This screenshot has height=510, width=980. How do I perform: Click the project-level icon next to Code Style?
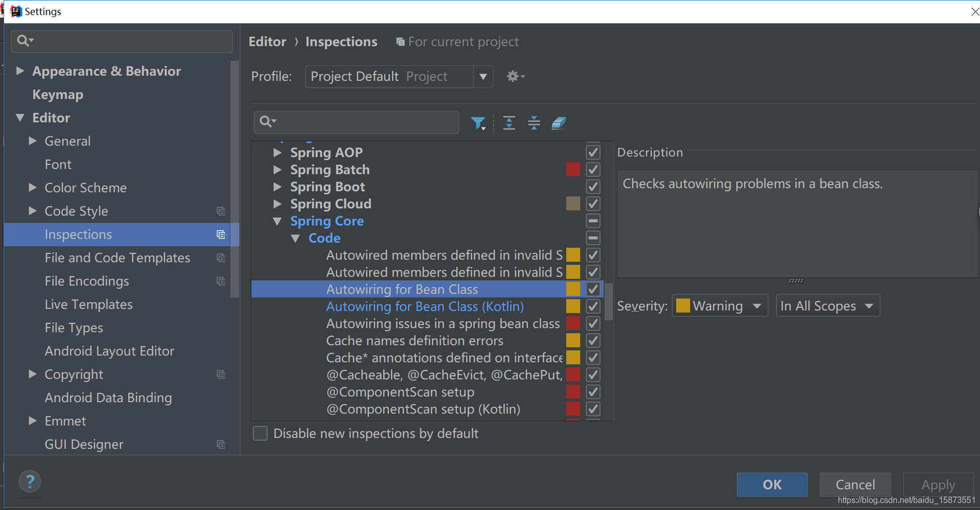[x=221, y=211]
